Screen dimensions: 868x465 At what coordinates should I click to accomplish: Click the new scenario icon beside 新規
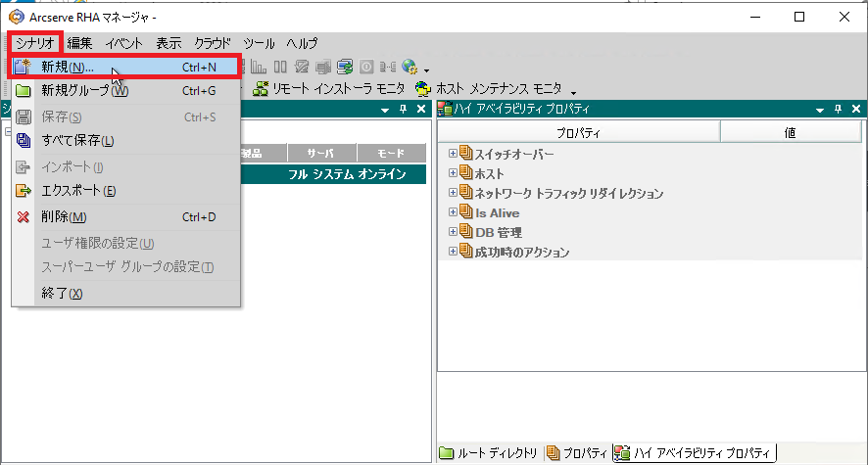click(23, 67)
